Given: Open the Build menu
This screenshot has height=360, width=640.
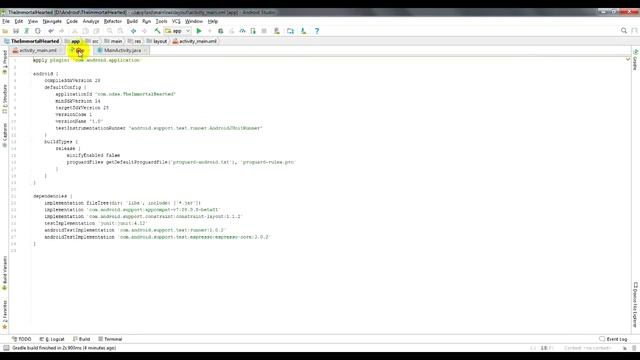Looking at the screenshot, I should 132,21.
